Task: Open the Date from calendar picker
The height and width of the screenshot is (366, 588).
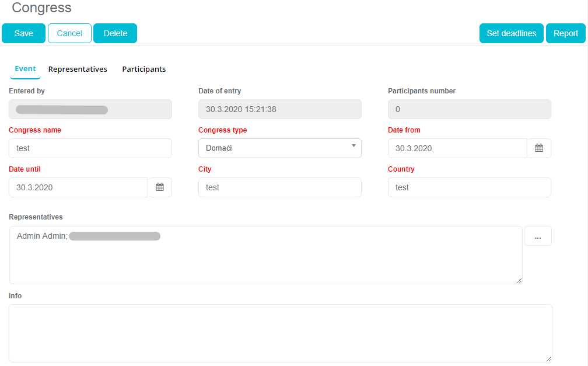Action: (x=539, y=148)
